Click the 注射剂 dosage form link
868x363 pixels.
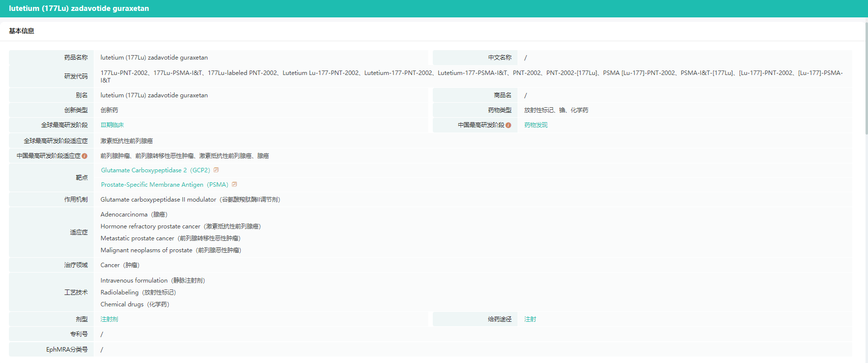coord(109,319)
